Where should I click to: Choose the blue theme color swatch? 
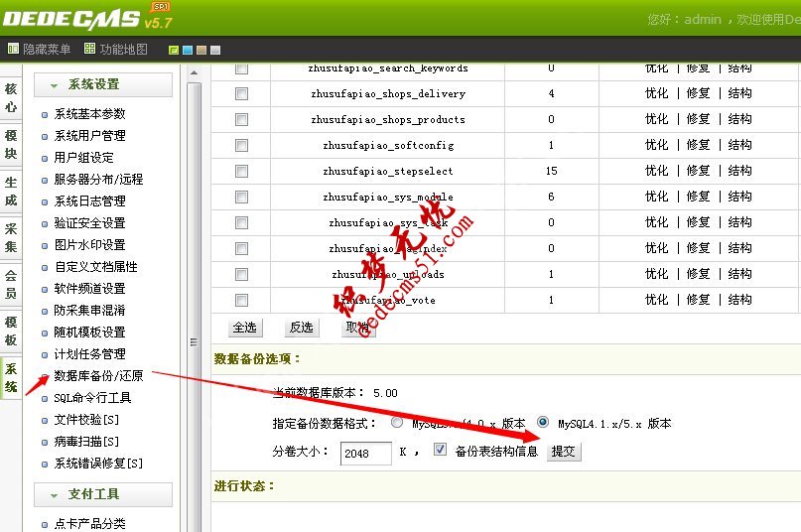pos(188,50)
